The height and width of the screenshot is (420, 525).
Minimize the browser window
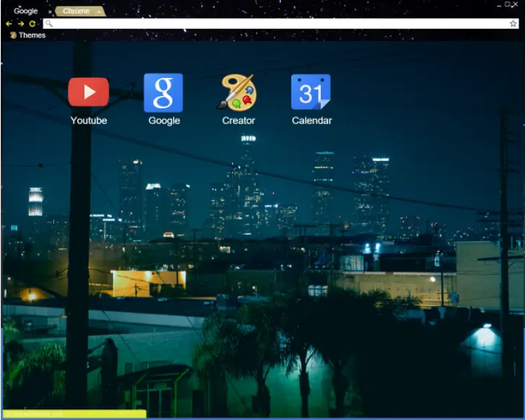498,4
